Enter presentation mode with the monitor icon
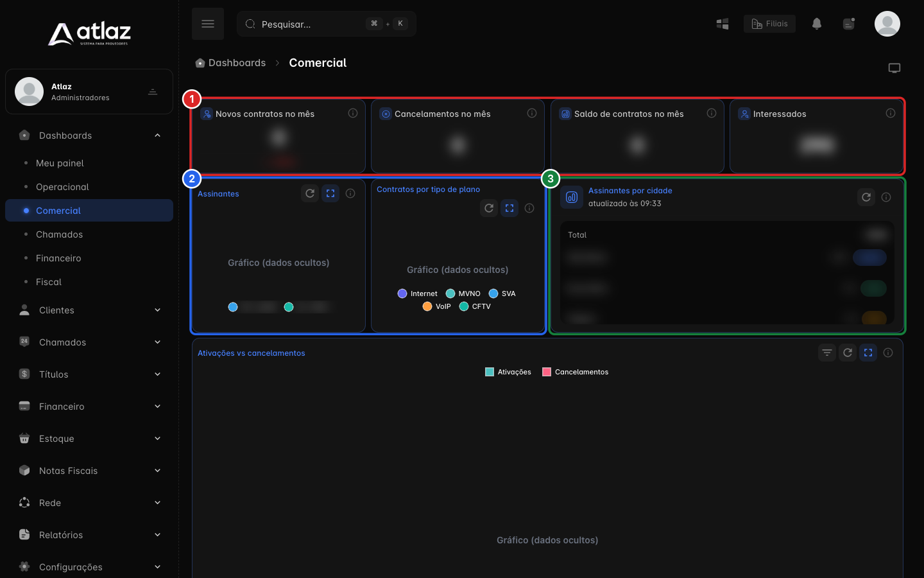Viewport: 924px width, 578px height. click(x=894, y=68)
